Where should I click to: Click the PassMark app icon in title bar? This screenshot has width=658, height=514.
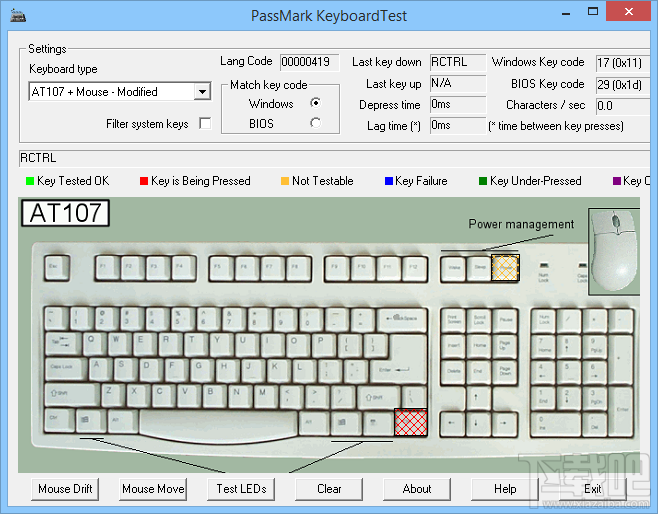point(18,16)
